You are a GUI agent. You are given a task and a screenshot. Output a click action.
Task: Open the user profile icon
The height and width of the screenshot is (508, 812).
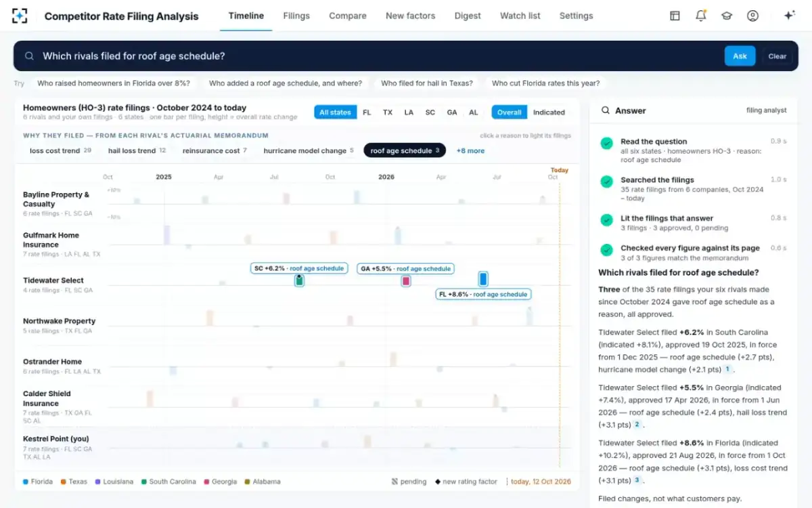click(752, 16)
